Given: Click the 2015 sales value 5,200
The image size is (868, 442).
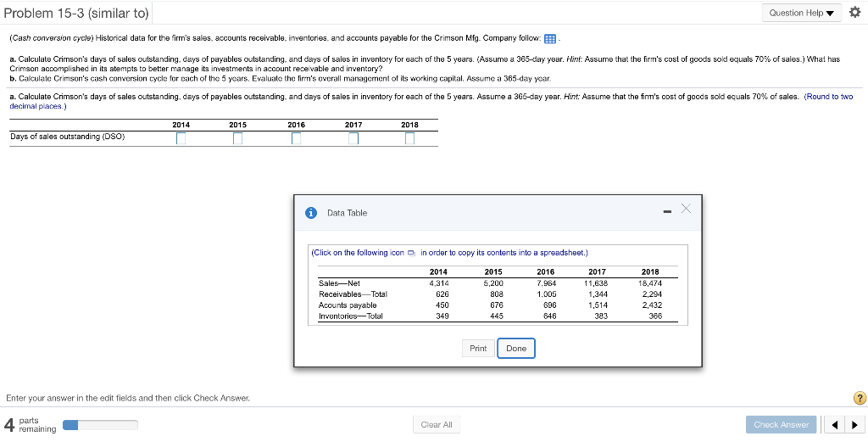Looking at the screenshot, I should [x=494, y=283].
